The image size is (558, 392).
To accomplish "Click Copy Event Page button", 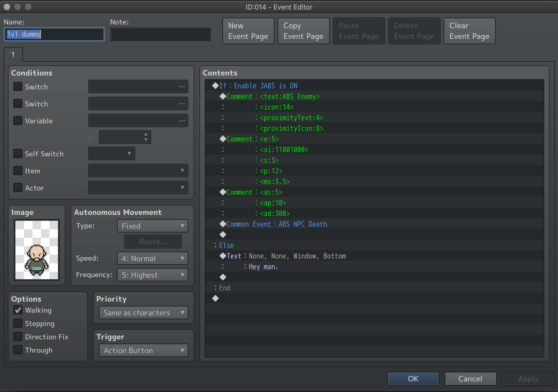I will pos(303,31).
